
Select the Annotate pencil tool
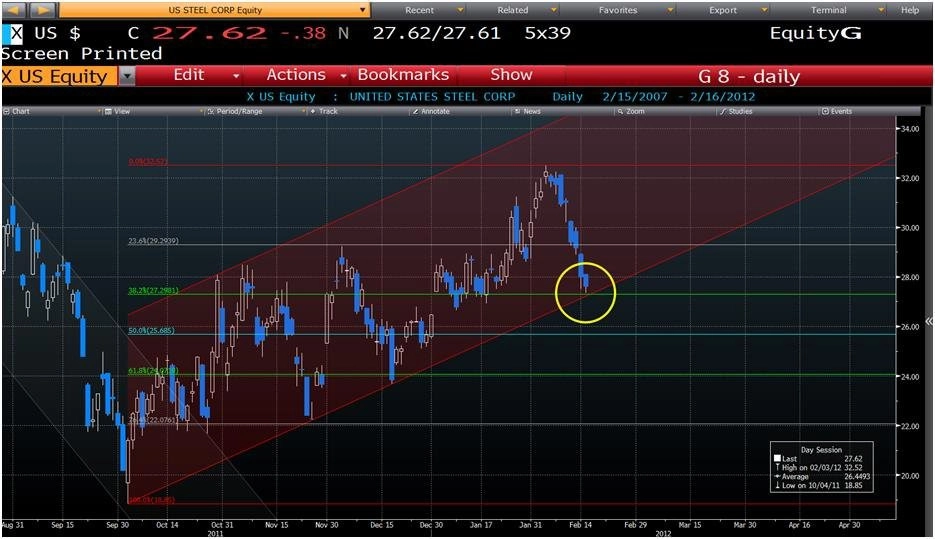[x=431, y=111]
